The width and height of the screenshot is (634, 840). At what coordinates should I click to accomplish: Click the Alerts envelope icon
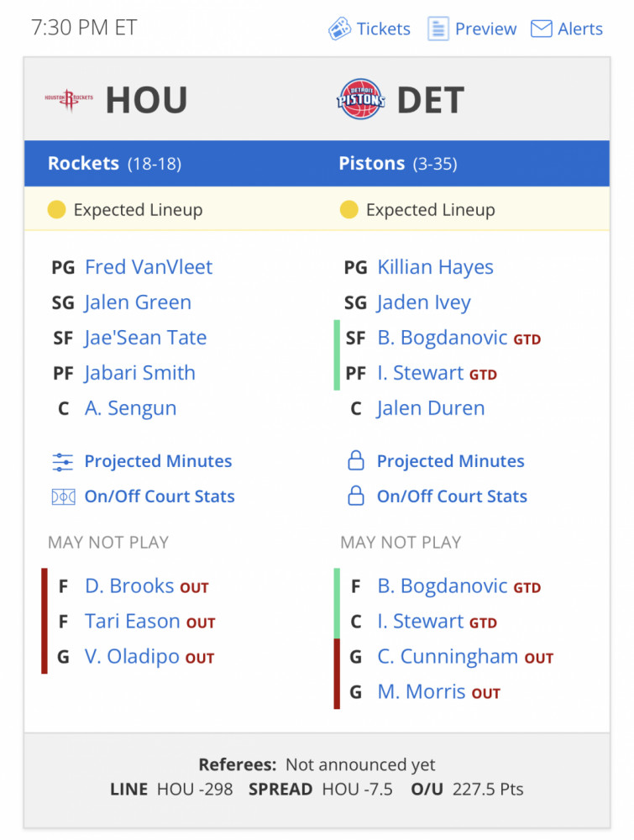(x=541, y=29)
